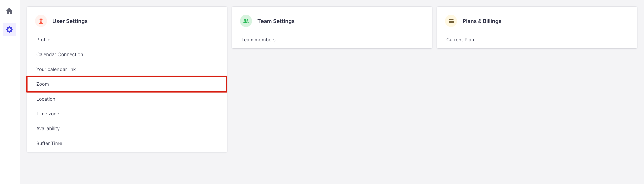Go to the Home page icon

coord(9,11)
